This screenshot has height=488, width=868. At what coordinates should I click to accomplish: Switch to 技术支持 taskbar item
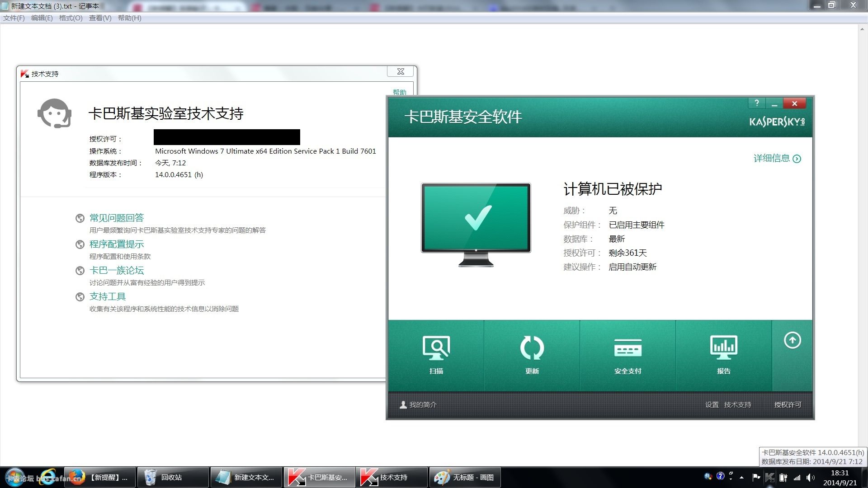392,477
